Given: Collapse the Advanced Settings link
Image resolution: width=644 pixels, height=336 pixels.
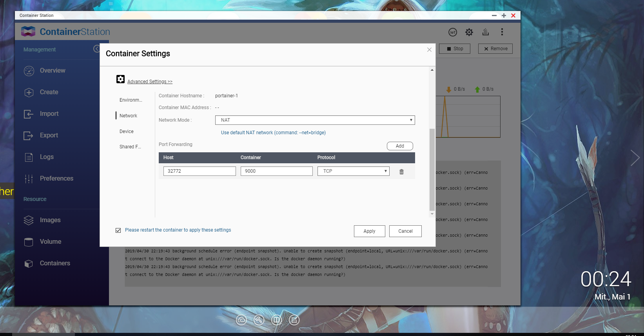Looking at the screenshot, I should tap(150, 82).
